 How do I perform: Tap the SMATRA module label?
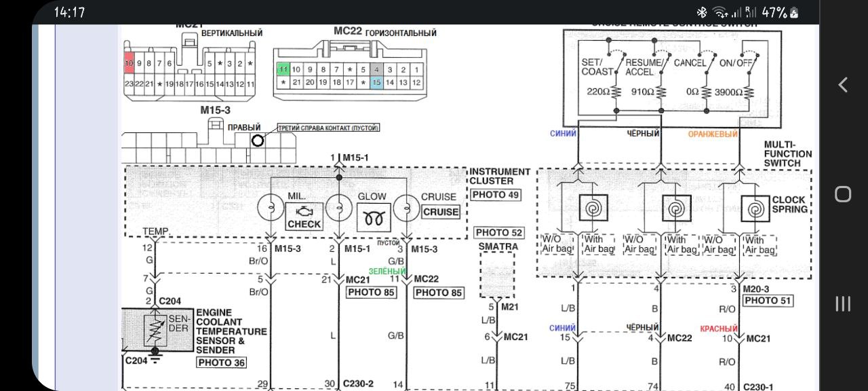tap(498, 246)
